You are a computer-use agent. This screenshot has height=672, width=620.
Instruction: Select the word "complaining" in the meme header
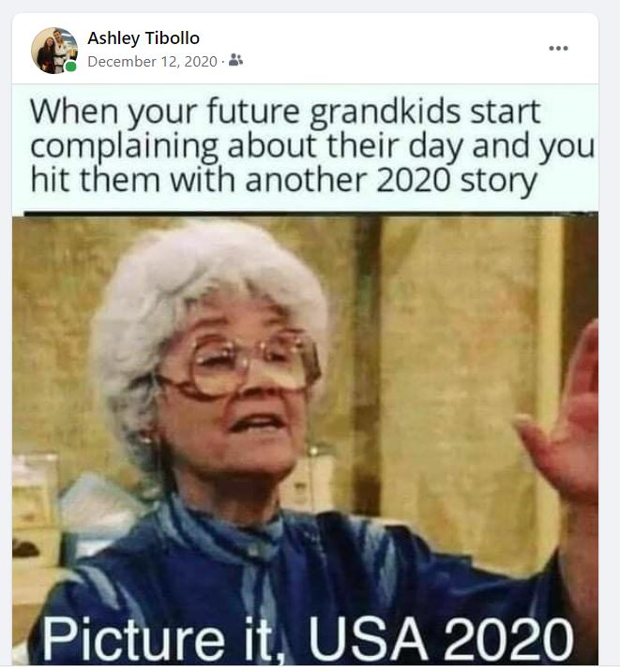[x=125, y=147]
